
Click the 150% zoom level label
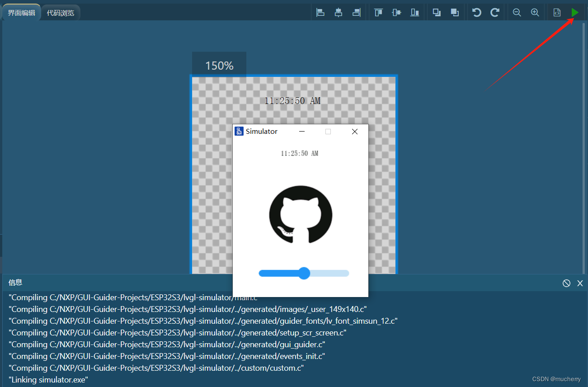point(219,66)
